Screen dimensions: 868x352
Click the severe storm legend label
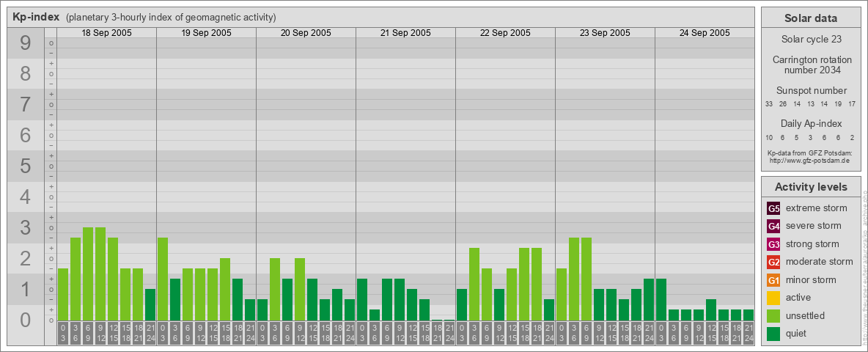[814, 226]
